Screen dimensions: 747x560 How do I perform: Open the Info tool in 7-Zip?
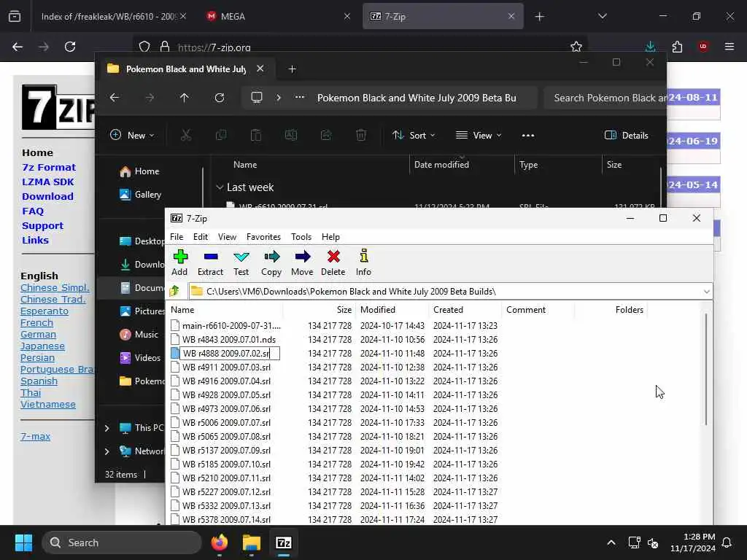point(363,262)
